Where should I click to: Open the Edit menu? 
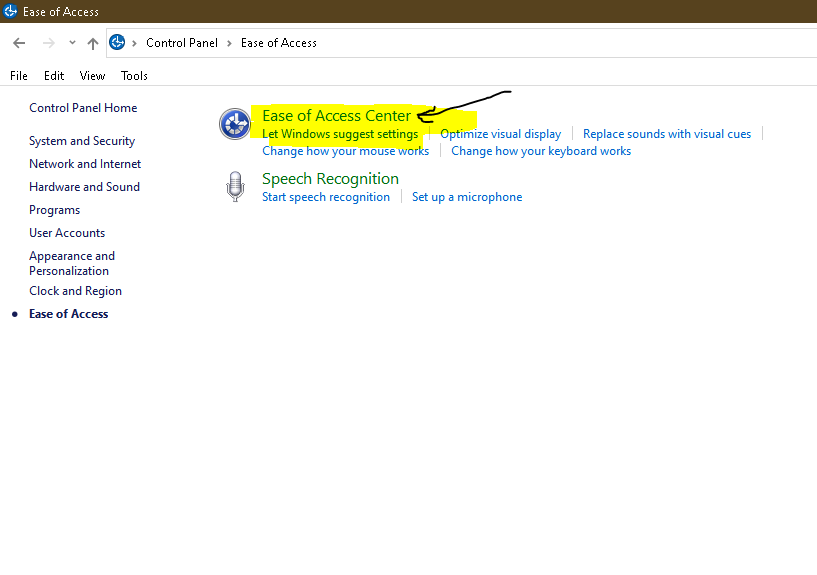pos(54,76)
